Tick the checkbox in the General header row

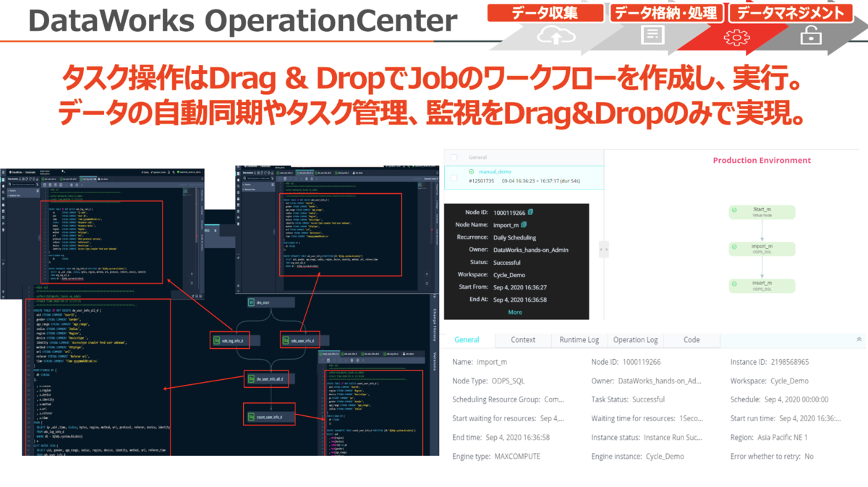[454, 156]
